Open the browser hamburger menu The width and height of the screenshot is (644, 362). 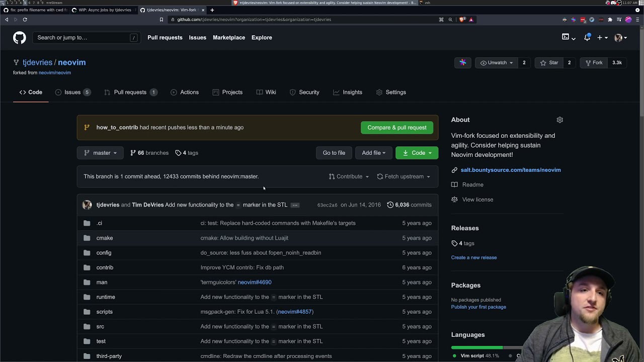click(637, 20)
